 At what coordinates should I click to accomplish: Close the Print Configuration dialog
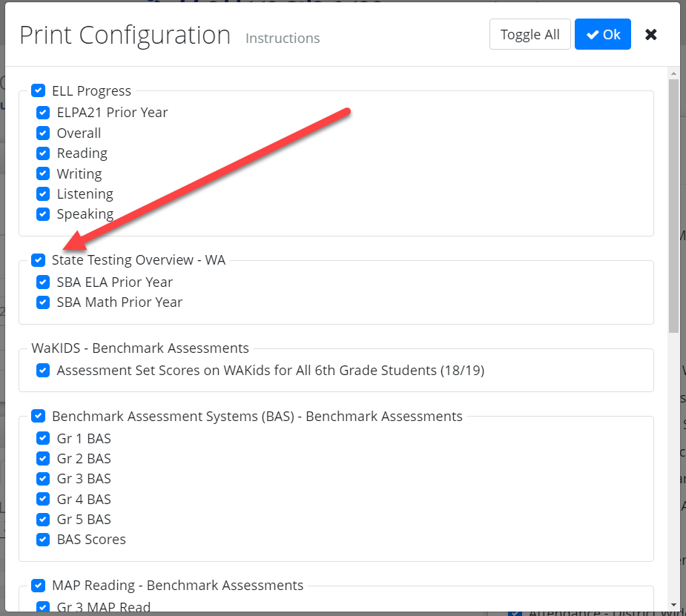[650, 35]
